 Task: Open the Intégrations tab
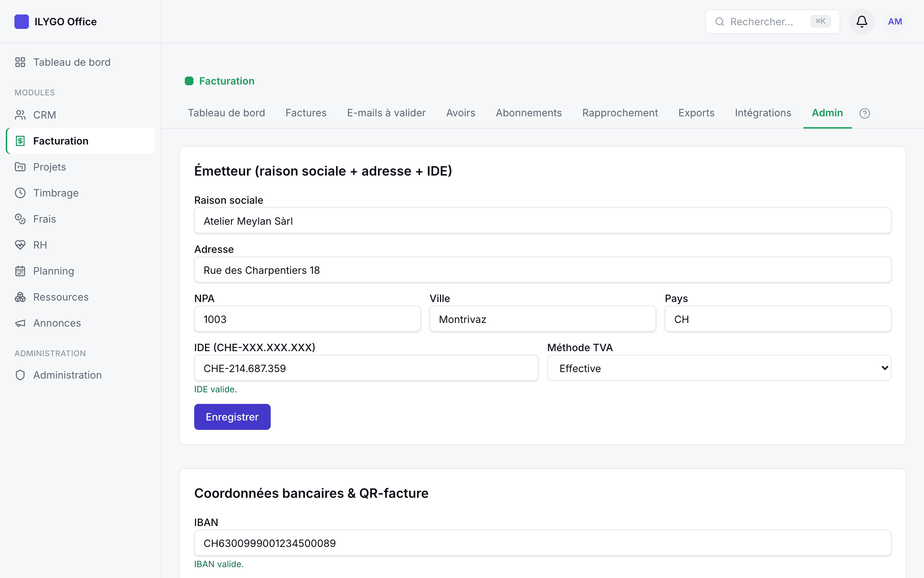point(763,113)
